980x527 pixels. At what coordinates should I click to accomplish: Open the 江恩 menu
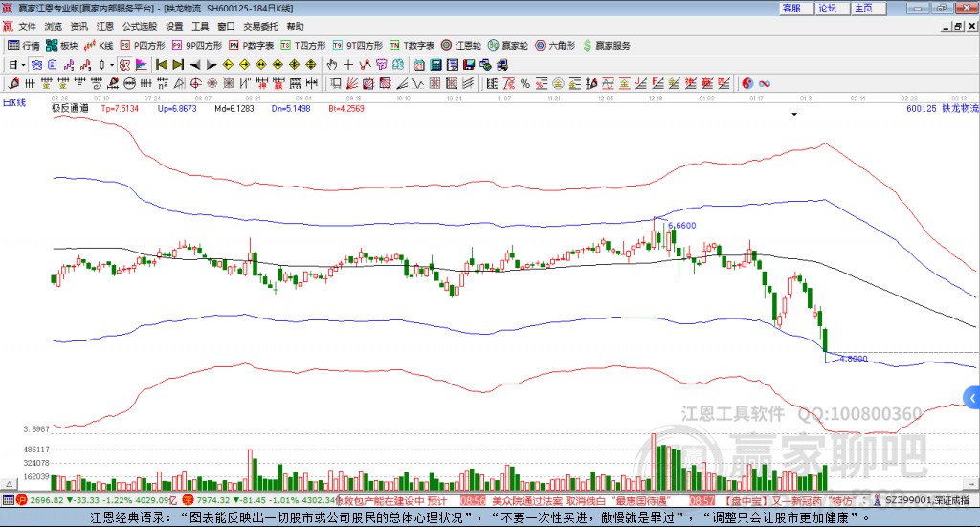(104, 27)
